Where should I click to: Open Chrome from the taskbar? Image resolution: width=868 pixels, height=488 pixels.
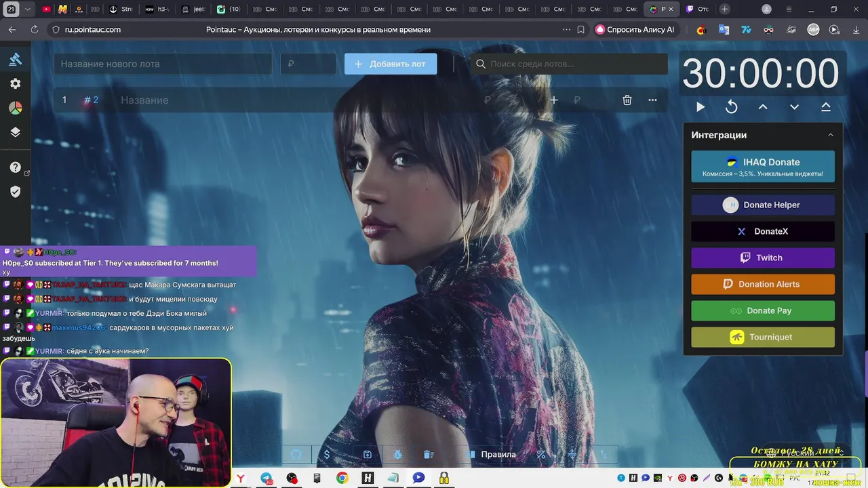tap(342, 478)
